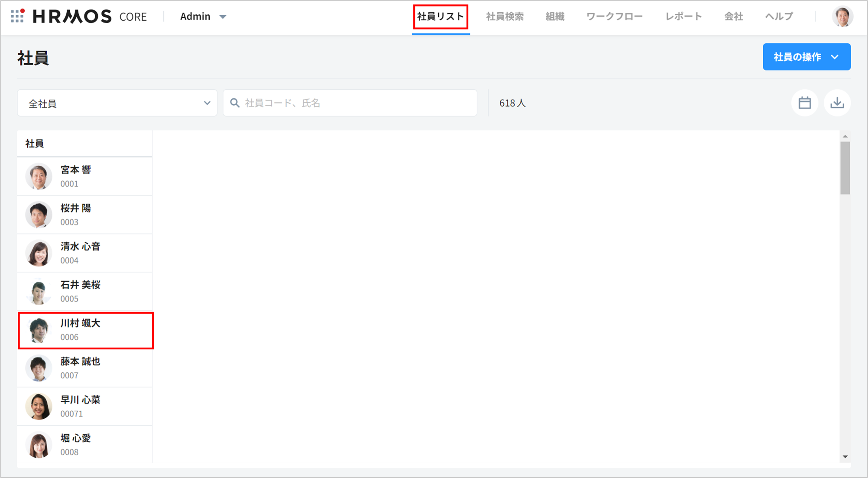Expand the 社員の操作 menu button

[x=806, y=57]
